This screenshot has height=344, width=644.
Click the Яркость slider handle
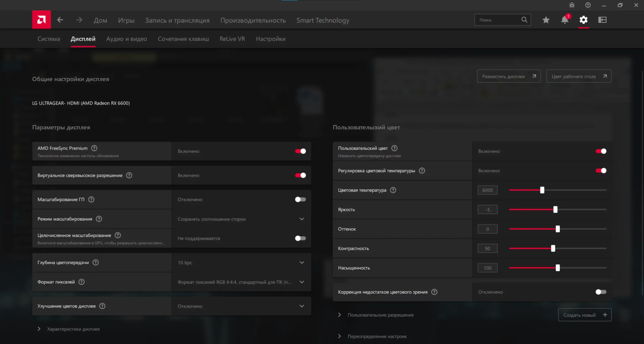[x=555, y=210]
